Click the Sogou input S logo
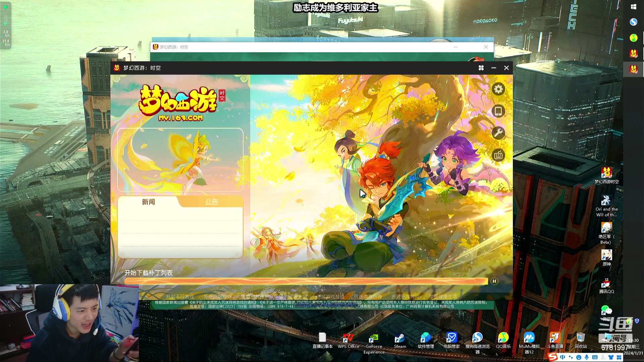Screen dimensions: 644x362 553,357
